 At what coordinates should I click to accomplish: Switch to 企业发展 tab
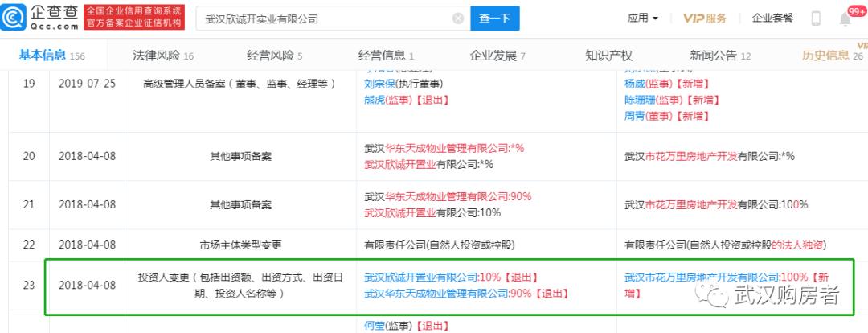[x=497, y=55]
